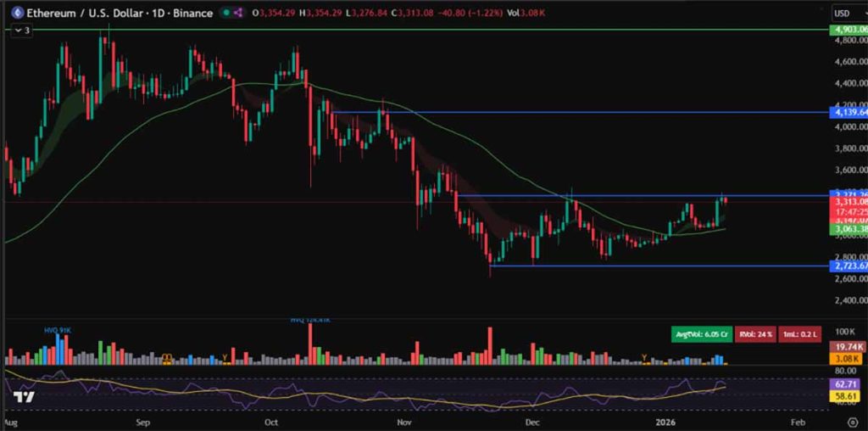Click the Sep label on time axis

[x=143, y=422]
